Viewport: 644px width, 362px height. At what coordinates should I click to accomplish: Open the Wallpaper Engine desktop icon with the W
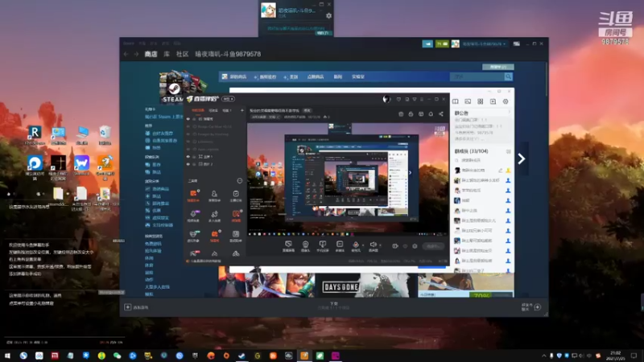click(x=82, y=165)
